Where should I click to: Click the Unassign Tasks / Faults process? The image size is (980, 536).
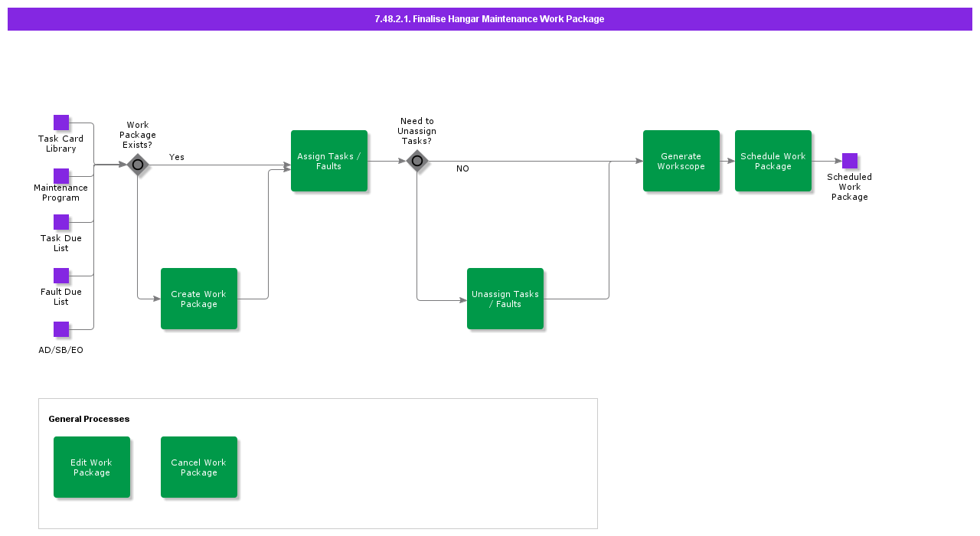click(505, 299)
